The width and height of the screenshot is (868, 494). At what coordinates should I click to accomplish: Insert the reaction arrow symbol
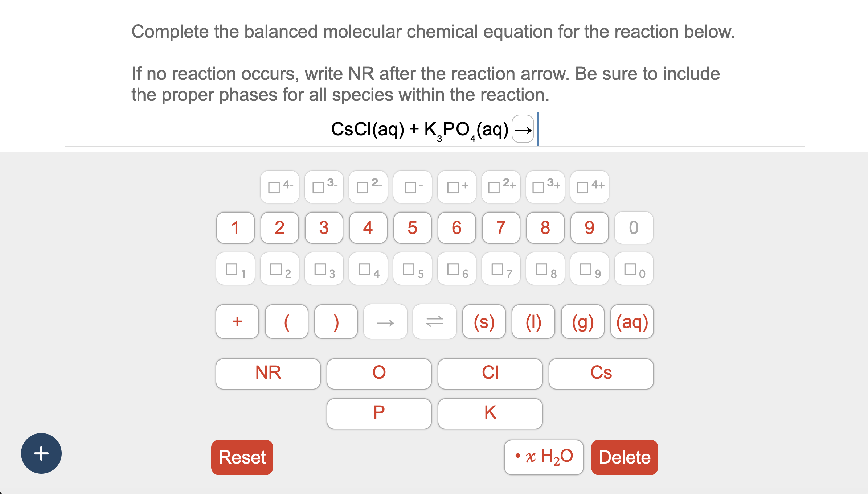pos(385,322)
